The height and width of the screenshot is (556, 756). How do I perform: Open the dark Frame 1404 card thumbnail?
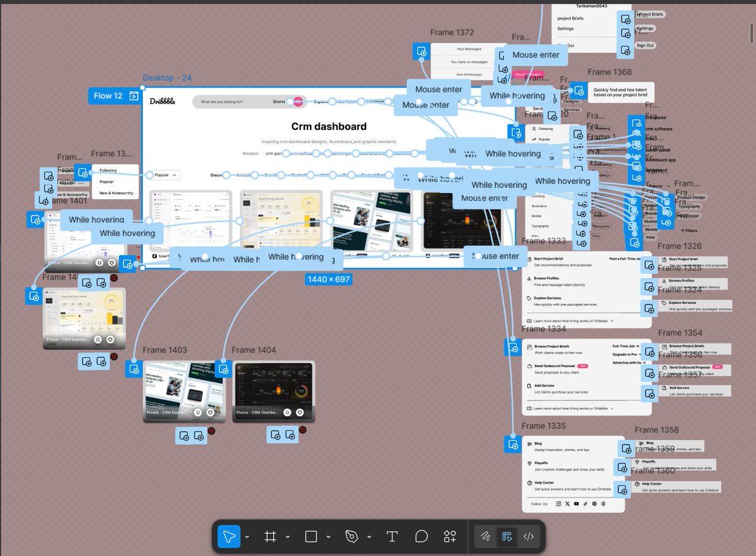pyautogui.click(x=274, y=391)
